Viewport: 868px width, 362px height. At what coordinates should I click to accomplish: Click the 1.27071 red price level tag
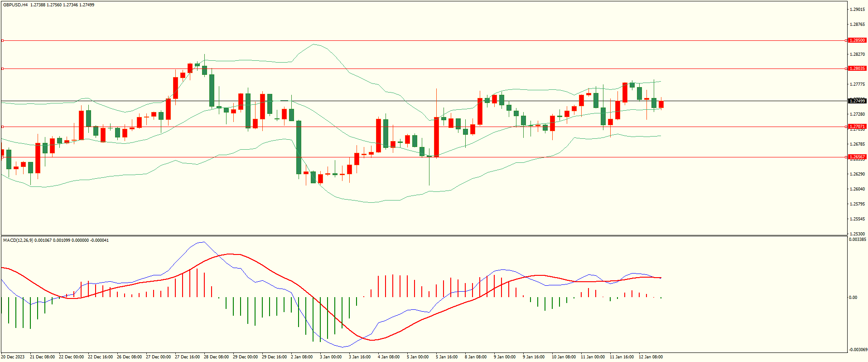857,127
